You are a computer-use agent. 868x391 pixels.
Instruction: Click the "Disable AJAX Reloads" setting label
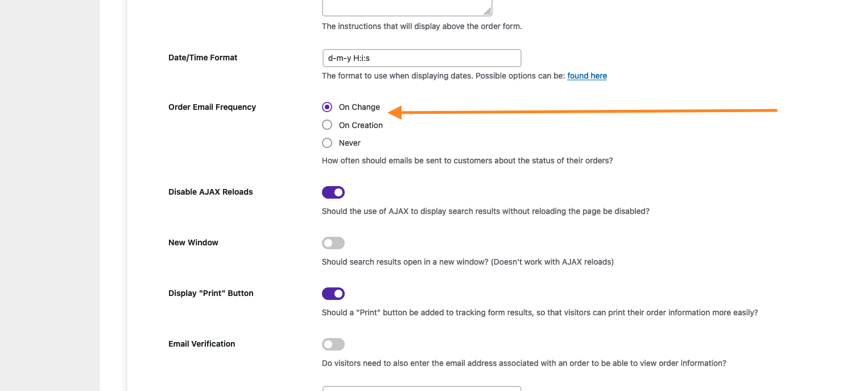tap(210, 192)
